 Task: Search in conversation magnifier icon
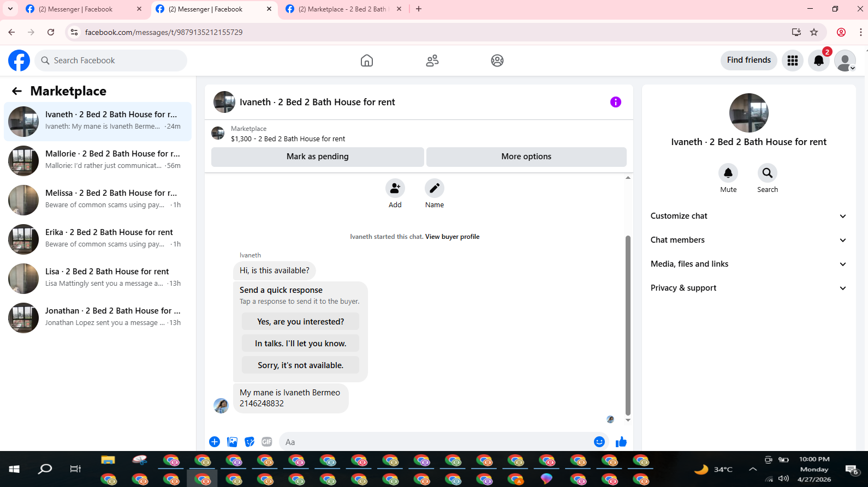[768, 173]
